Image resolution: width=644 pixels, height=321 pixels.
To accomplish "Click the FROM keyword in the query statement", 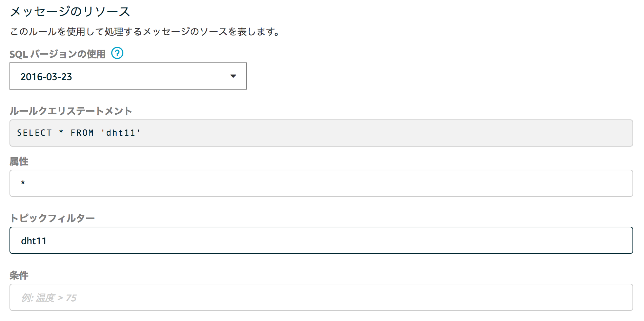I will (82, 133).
